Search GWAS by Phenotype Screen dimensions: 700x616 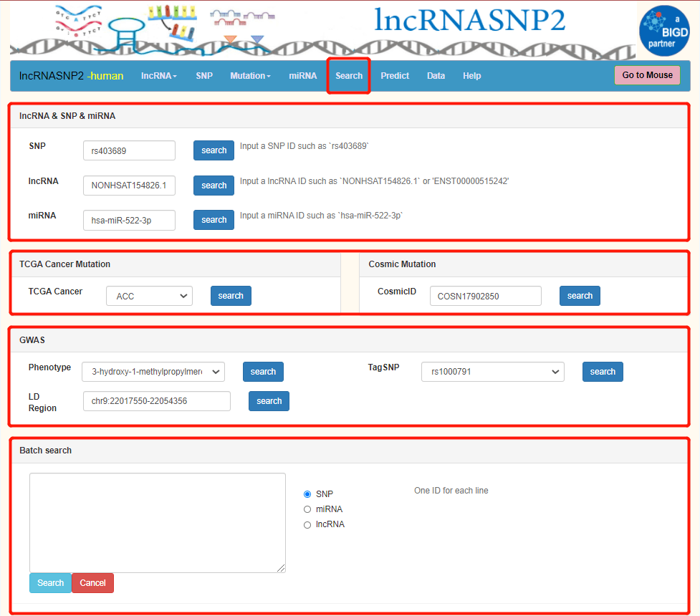pyautogui.click(x=263, y=371)
